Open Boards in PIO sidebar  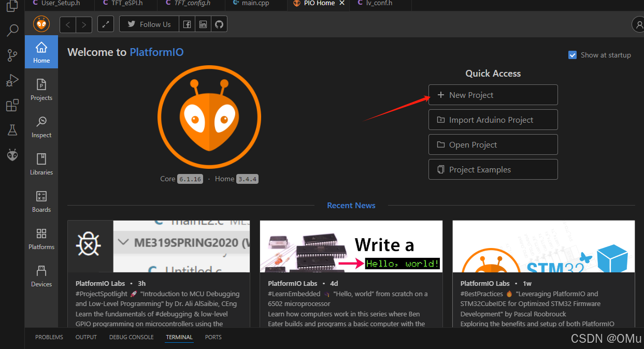tap(41, 201)
